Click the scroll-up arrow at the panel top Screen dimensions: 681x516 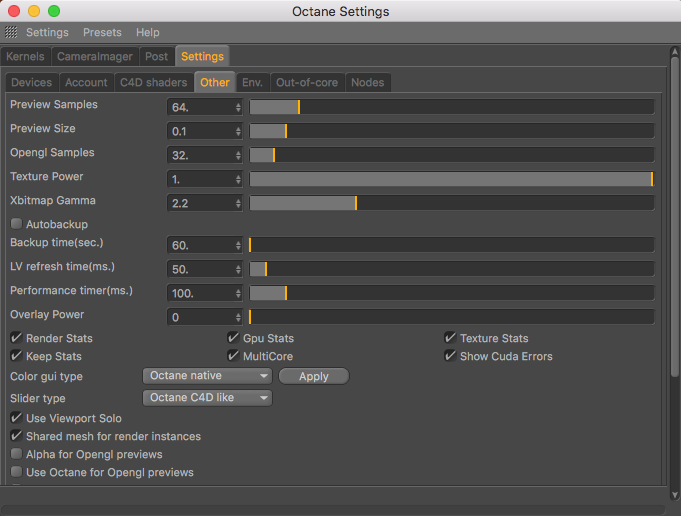(672, 53)
